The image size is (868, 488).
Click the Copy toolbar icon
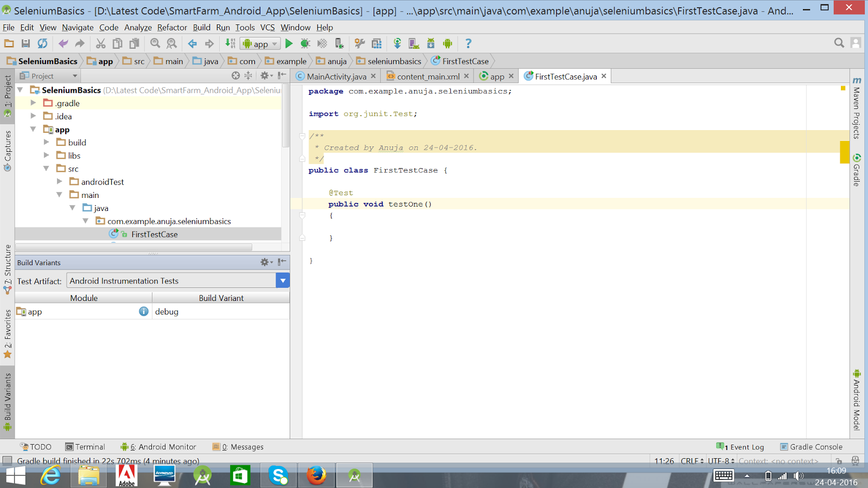pos(117,43)
